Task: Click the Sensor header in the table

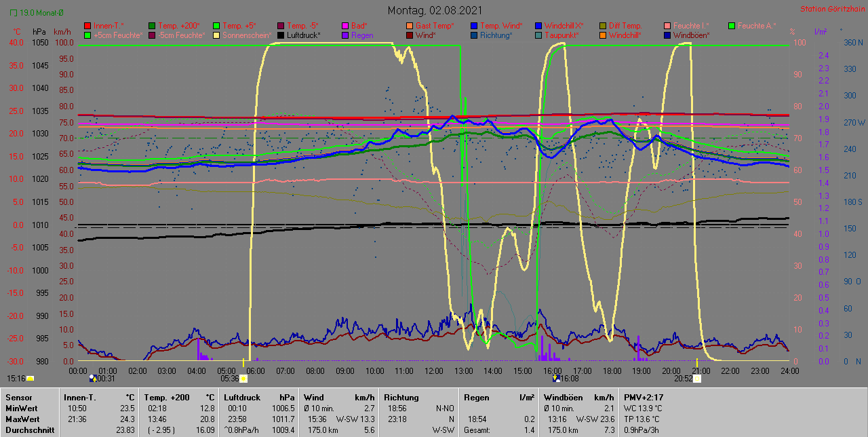Action: pos(18,398)
